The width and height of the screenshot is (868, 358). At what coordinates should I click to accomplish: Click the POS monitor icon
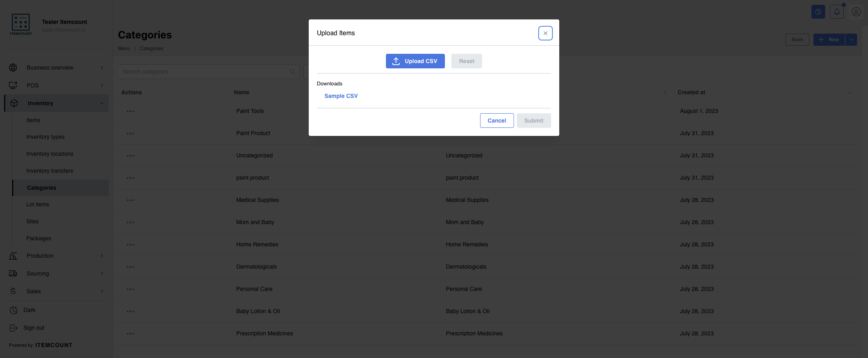tap(13, 85)
